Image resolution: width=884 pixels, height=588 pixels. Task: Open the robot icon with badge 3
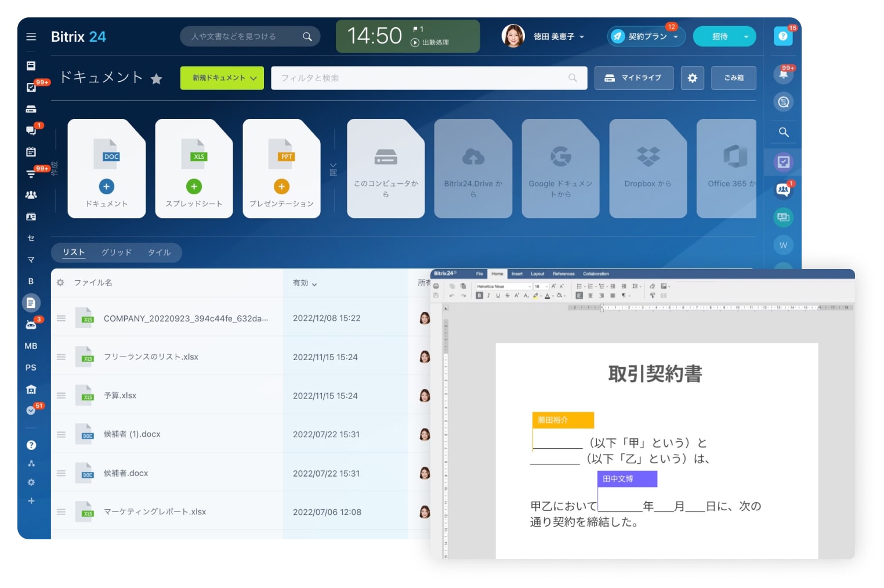coord(31,325)
